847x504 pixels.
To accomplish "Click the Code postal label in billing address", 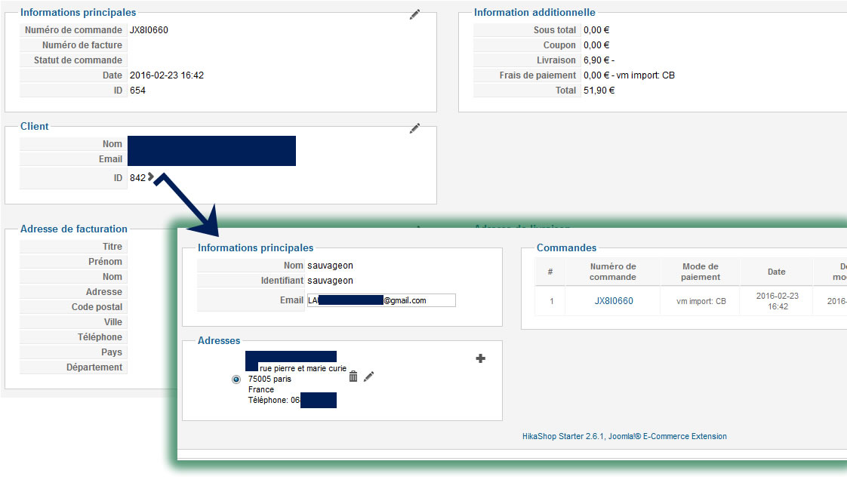I will point(97,306).
